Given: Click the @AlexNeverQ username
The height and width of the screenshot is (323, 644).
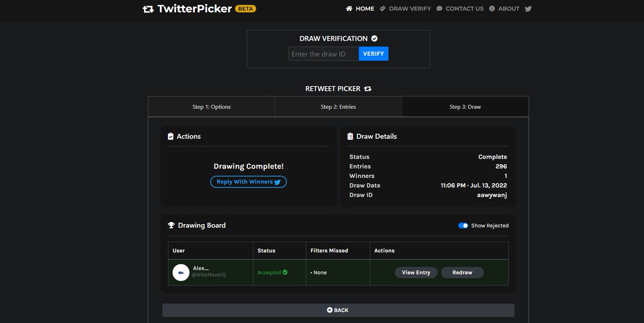Looking at the screenshot, I should click(x=208, y=275).
